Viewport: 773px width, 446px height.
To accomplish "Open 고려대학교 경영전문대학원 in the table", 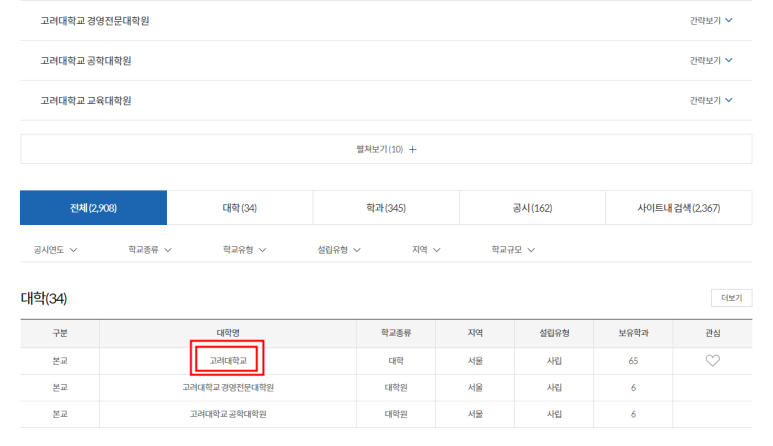I will tap(228, 387).
